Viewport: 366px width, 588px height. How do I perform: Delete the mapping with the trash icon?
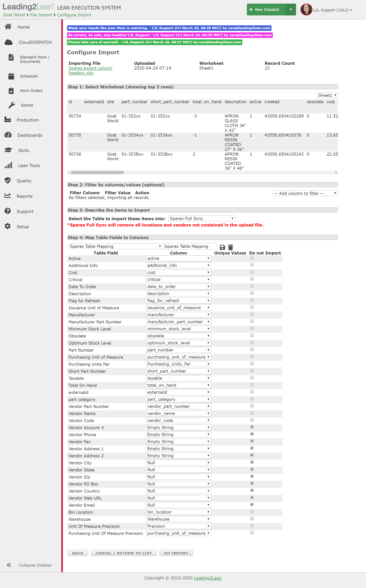(230, 247)
